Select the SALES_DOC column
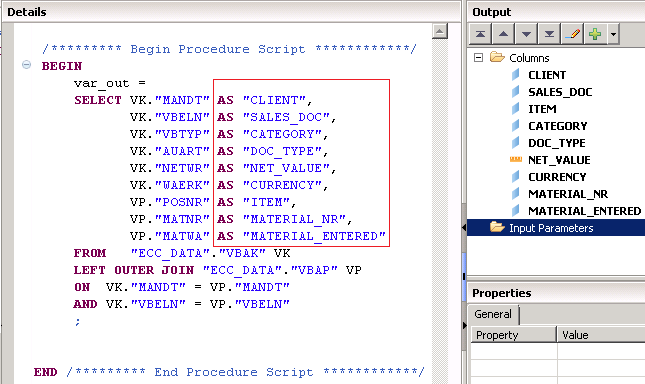Screen dimensions: 645x384 [560, 92]
